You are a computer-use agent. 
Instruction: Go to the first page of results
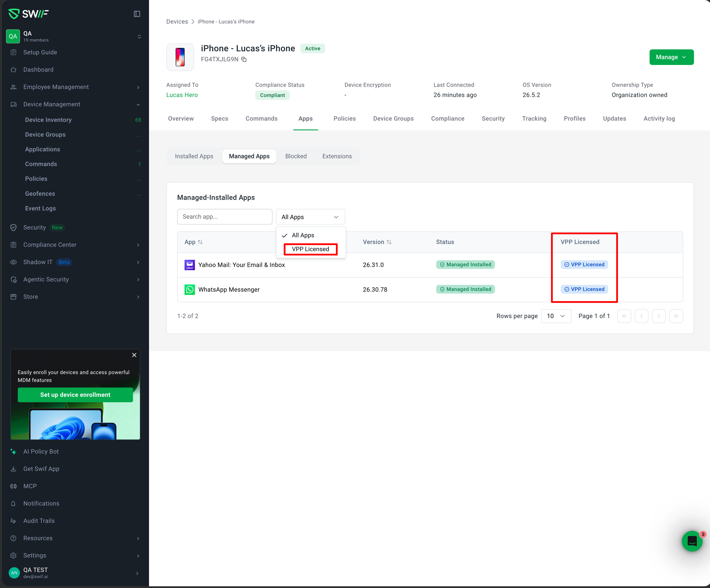click(x=624, y=316)
